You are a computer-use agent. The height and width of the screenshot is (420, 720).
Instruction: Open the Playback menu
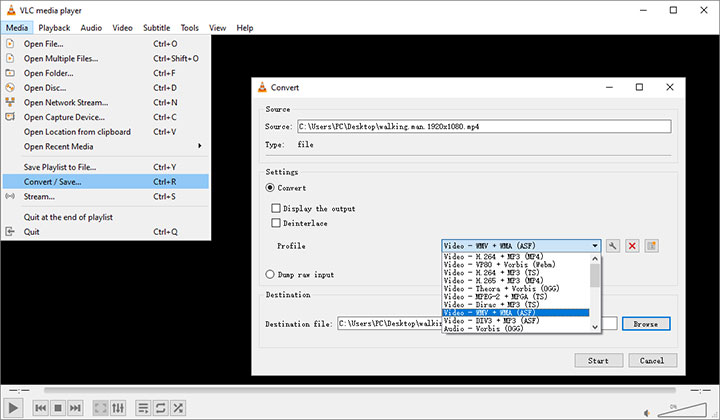[x=54, y=28]
